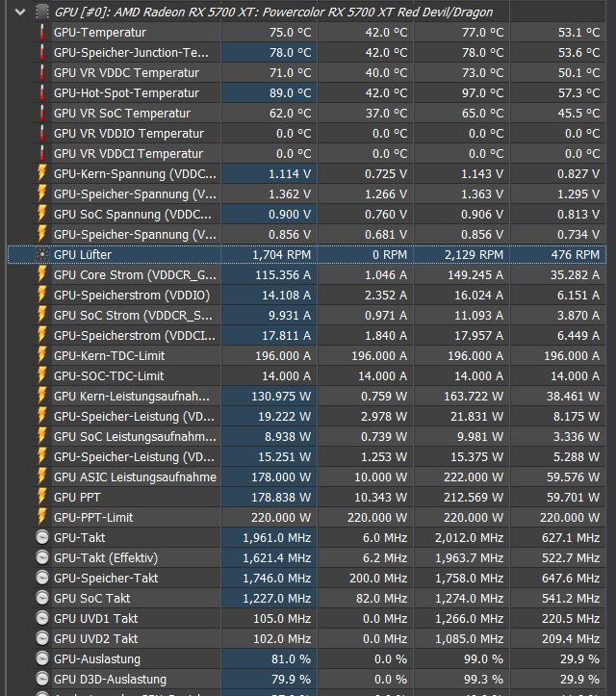Click lightning icon beside GPU-Kern-TDC-Limit

(41, 355)
